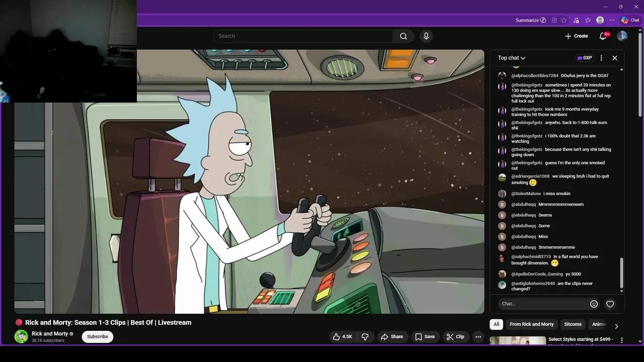Image resolution: width=644 pixels, height=362 pixels.
Task: Click @adriangarcia1008 chat message author
Action: coord(530,176)
